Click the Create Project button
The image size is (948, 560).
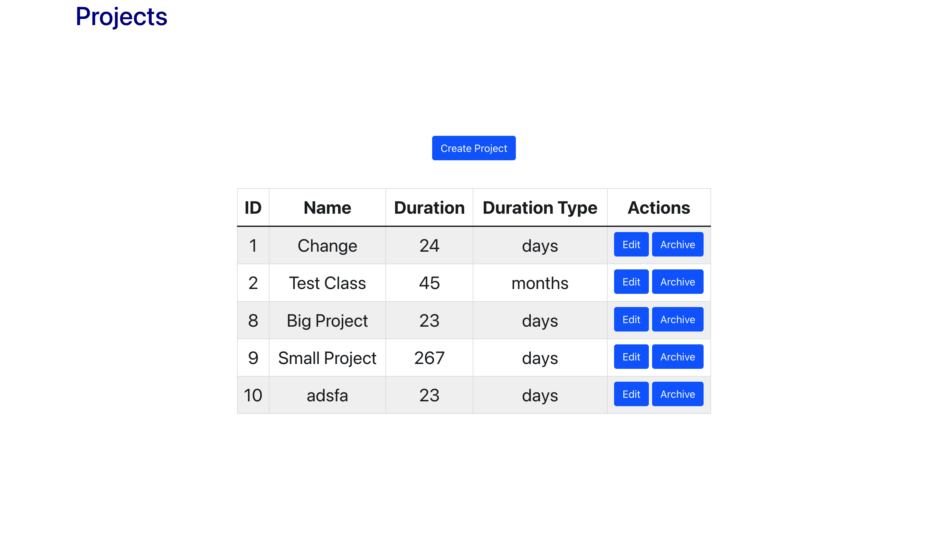(x=473, y=148)
